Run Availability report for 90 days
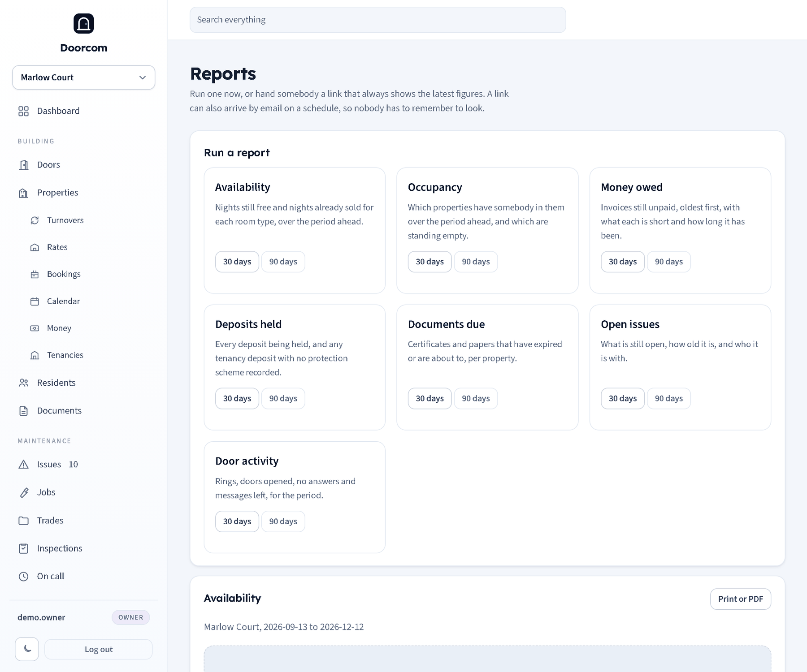This screenshot has height=672, width=807. click(283, 262)
